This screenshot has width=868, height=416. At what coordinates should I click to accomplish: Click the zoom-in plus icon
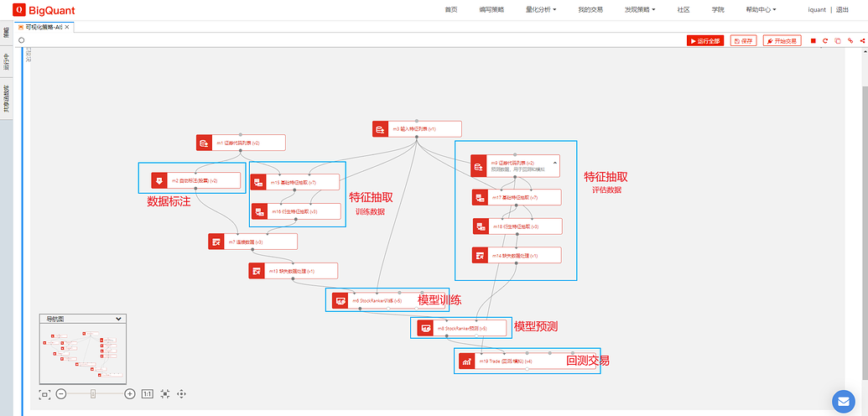(x=129, y=393)
